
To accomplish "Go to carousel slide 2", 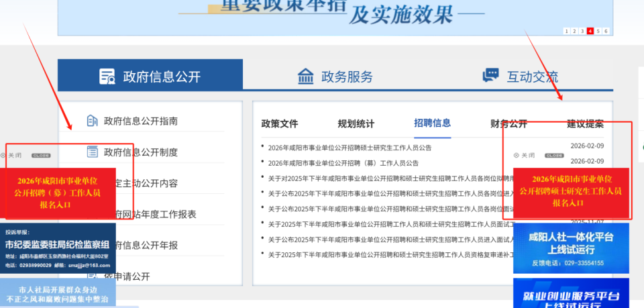I will (574, 32).
